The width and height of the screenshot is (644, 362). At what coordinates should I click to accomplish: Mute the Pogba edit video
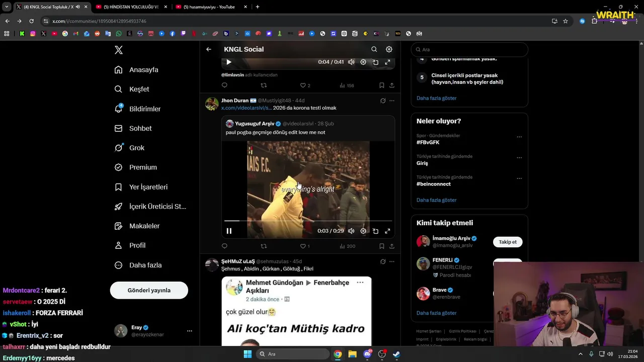(351, 231)
